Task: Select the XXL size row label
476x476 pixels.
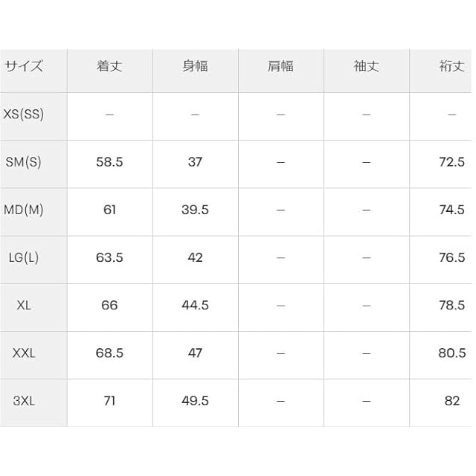Action: click(24, 353)
